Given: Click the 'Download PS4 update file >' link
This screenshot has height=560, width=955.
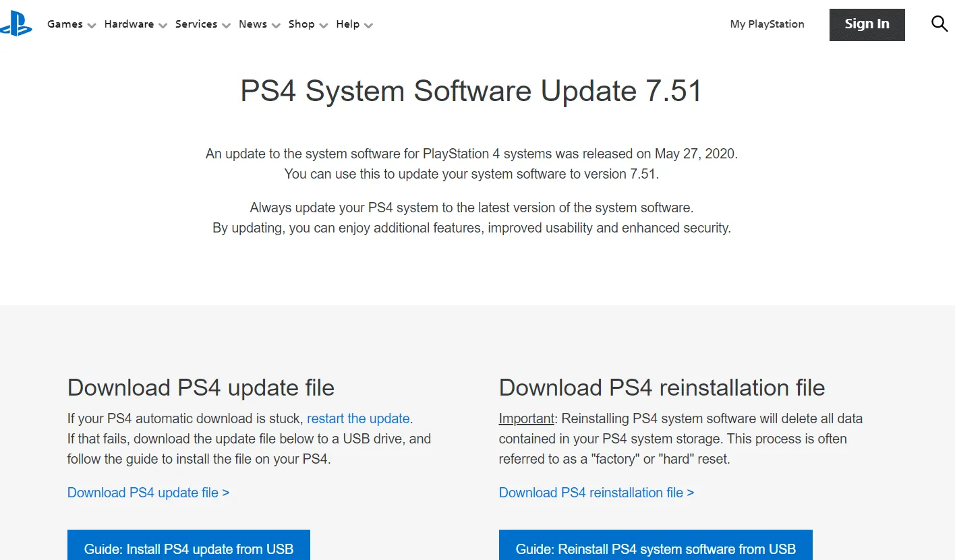Looking at the screenshot, I should coord(148,493).
